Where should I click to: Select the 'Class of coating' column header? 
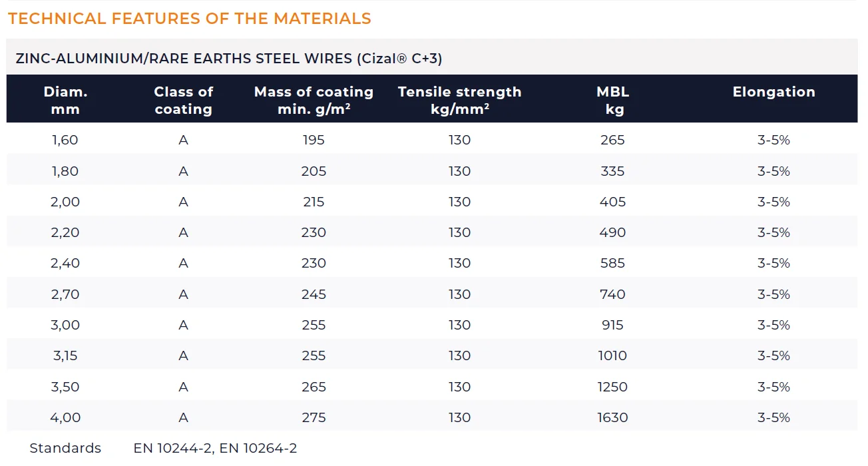(x=183, y=100)
